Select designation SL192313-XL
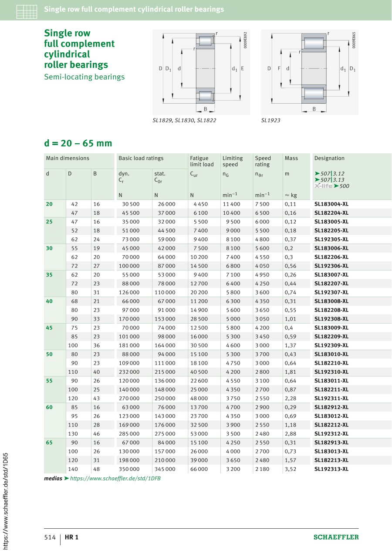This screenshot has width=392, height=554. tap(331, 469)
